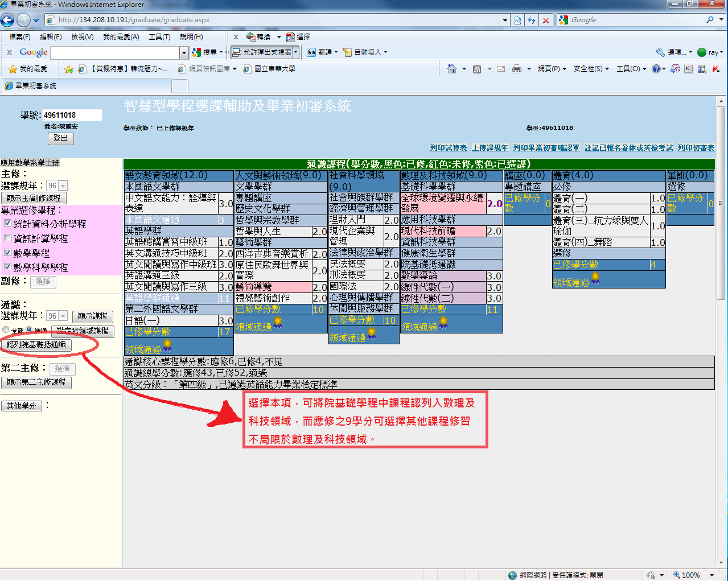Expand the 安全性(S) dropdown menu
This screenshot has height=581, width=728.
pos(591,69)
